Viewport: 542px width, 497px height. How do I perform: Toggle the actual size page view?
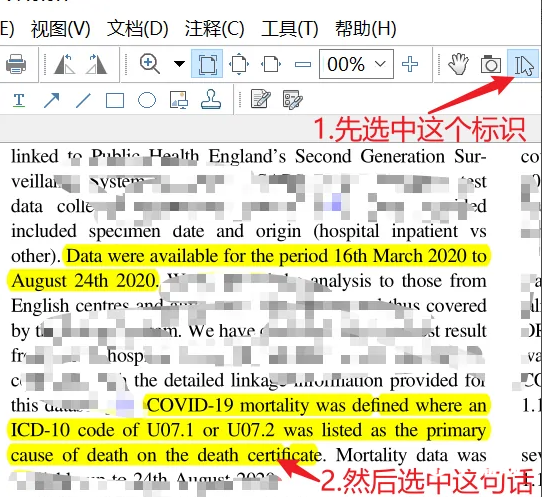207,64
